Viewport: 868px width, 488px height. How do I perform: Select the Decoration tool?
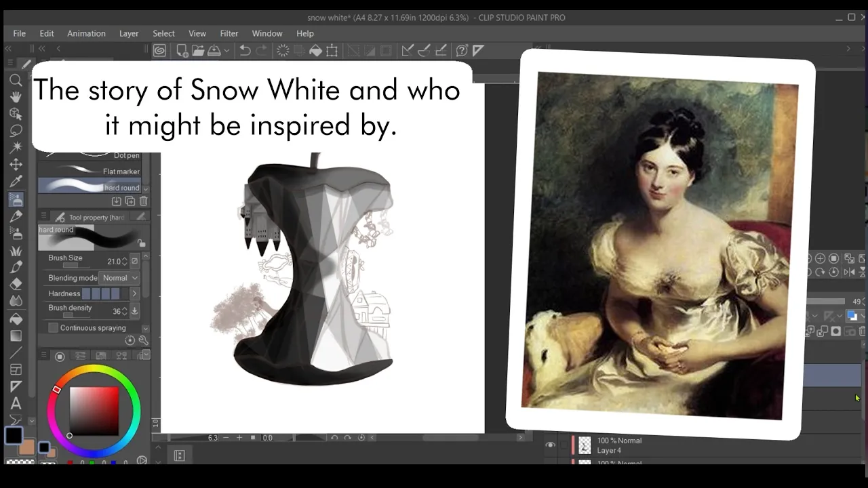coord(16,251)
